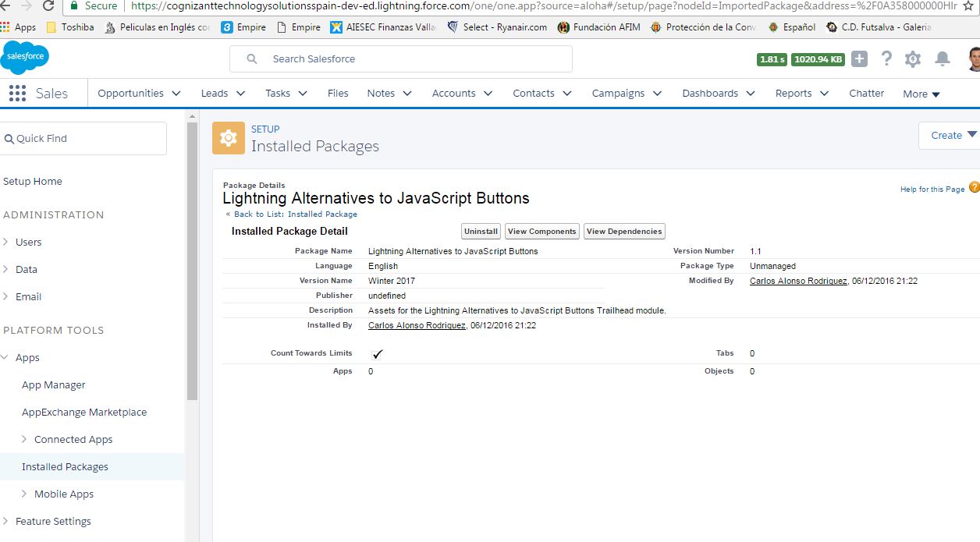The image size is (980, 542).
Task: Click the Count Towards Limits checkmark
Action: point(378,353)
